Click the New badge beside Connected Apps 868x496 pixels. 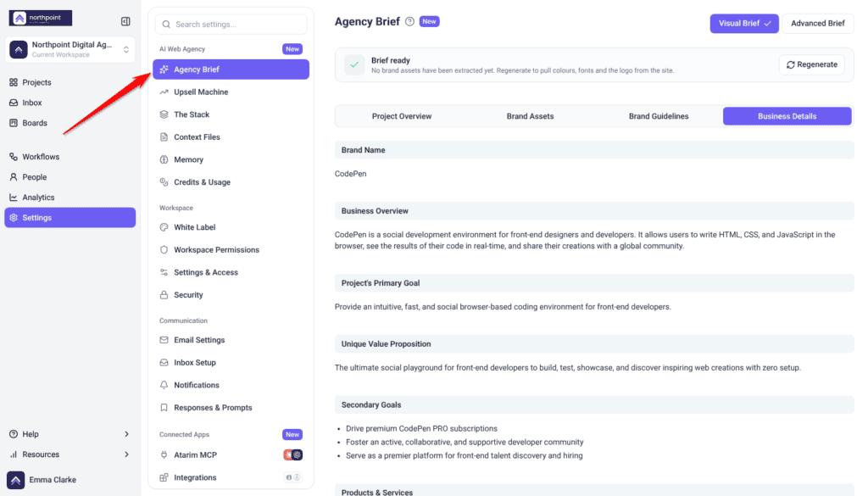292,435
